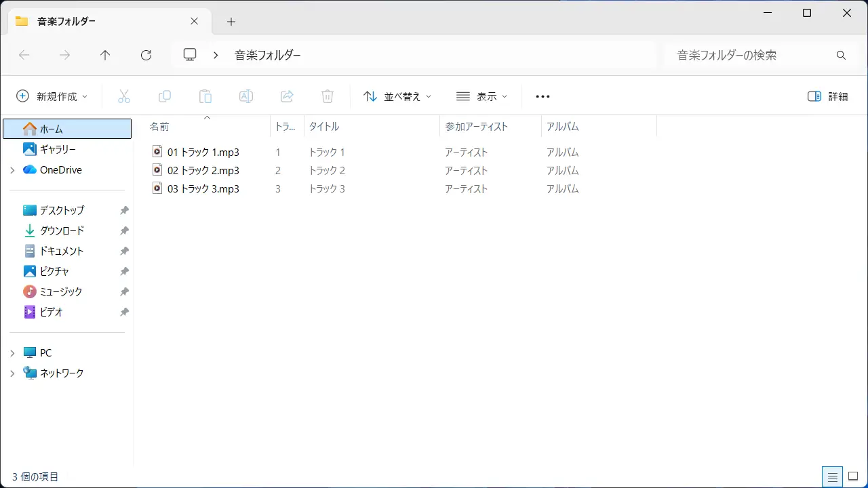868x488 pixels.
Task: Switch to details view in status bar
Action: coord(833,476)
